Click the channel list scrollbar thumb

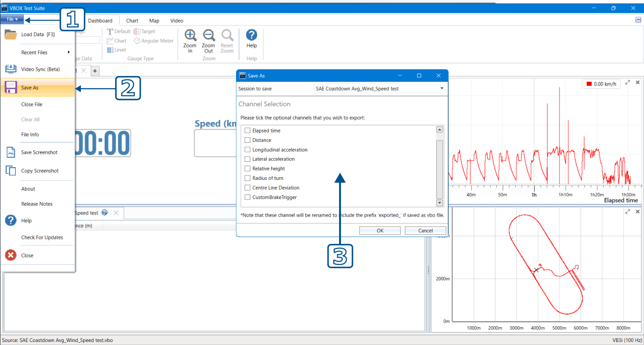[x=439, y=169]
